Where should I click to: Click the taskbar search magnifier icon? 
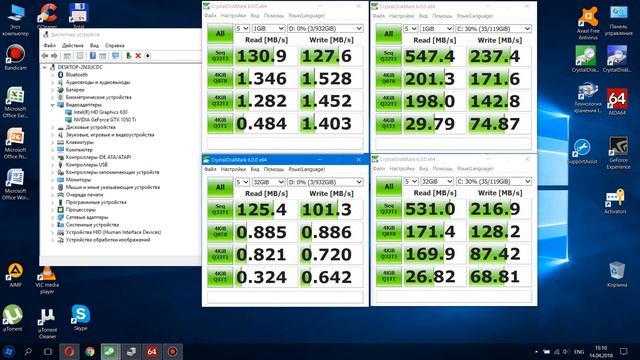tap(28, 351)
